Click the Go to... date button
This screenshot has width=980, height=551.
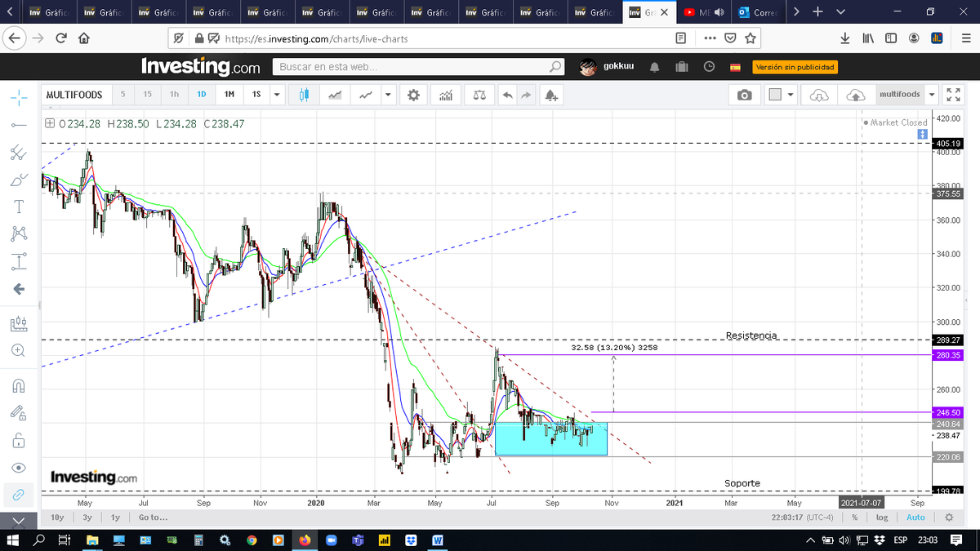pos(154,518)
